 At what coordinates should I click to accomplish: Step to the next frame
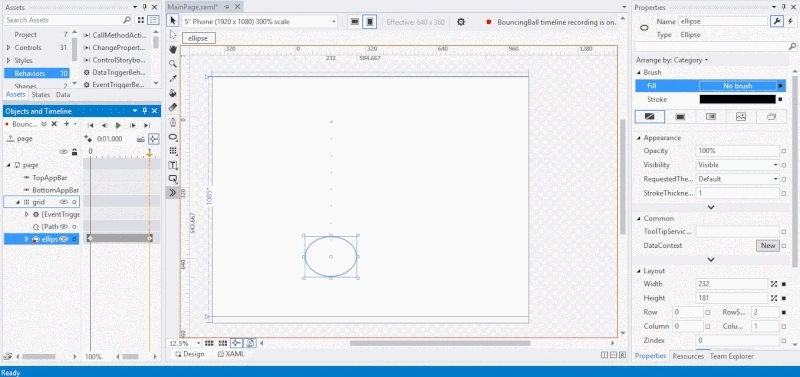[133, 125]
